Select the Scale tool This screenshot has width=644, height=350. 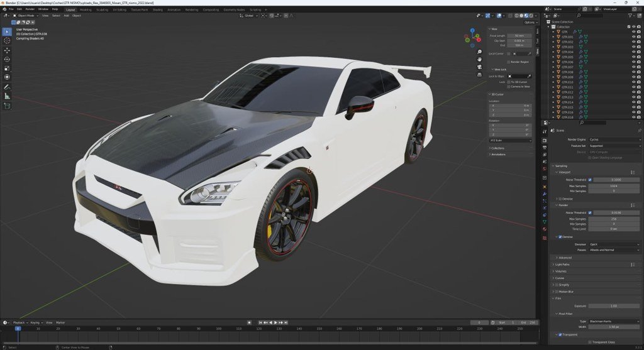[7, 68]
